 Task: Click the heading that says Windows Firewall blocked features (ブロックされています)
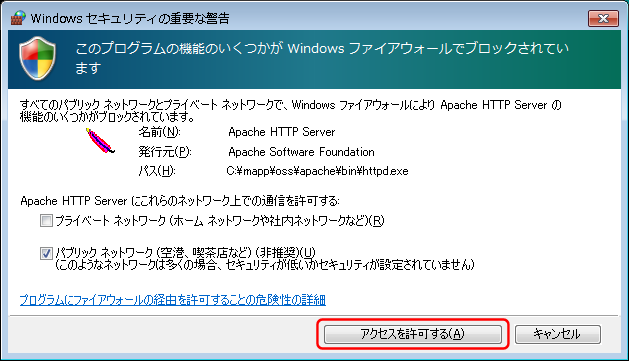(322, 58)
